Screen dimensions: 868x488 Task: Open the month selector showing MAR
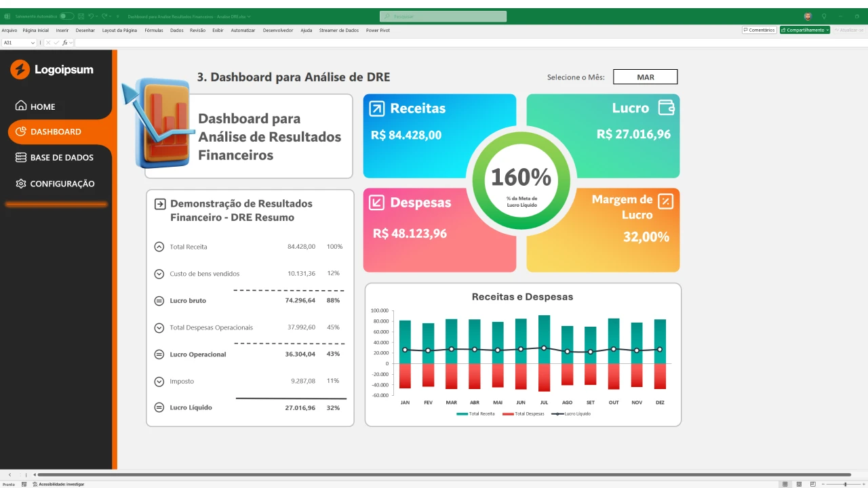coord(645,77)
